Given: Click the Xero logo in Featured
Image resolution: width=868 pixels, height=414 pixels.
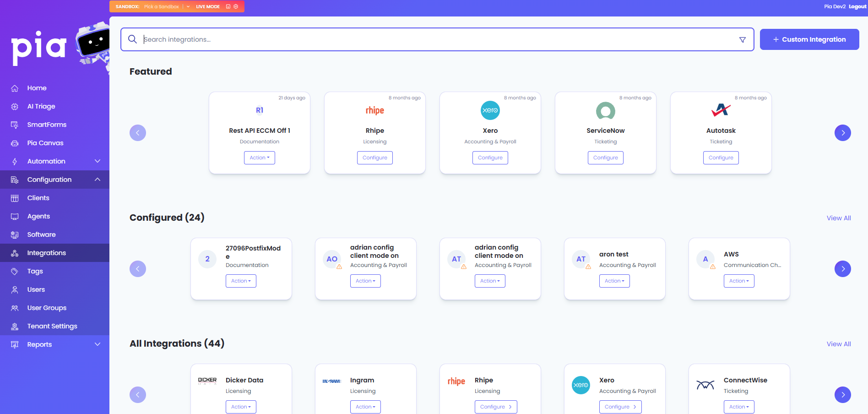Looking at the screenshot, I should [490, 110].
